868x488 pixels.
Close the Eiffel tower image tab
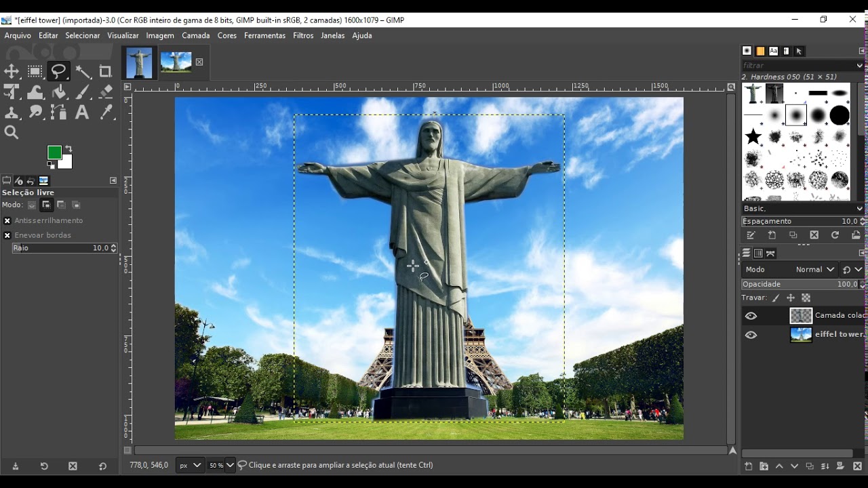[199, 62]
